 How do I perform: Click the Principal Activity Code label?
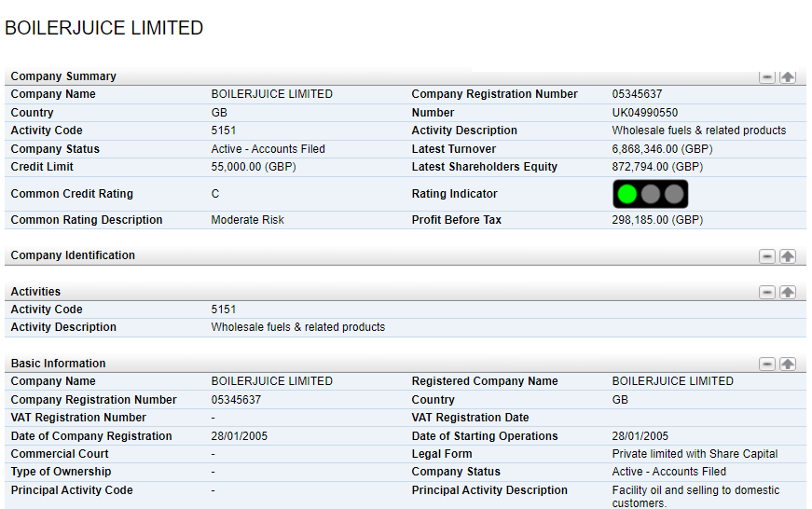[x=72, y=490]
